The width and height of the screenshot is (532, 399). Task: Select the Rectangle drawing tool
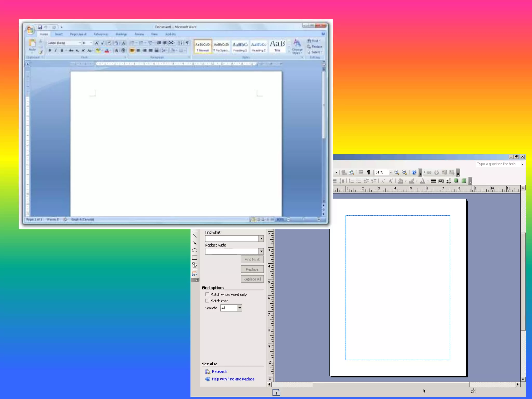click(x=195, y=258)
